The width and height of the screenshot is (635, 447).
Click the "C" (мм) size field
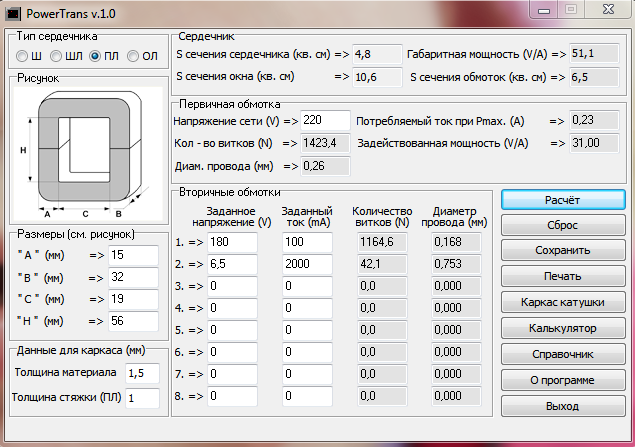[x=133, y=299]
